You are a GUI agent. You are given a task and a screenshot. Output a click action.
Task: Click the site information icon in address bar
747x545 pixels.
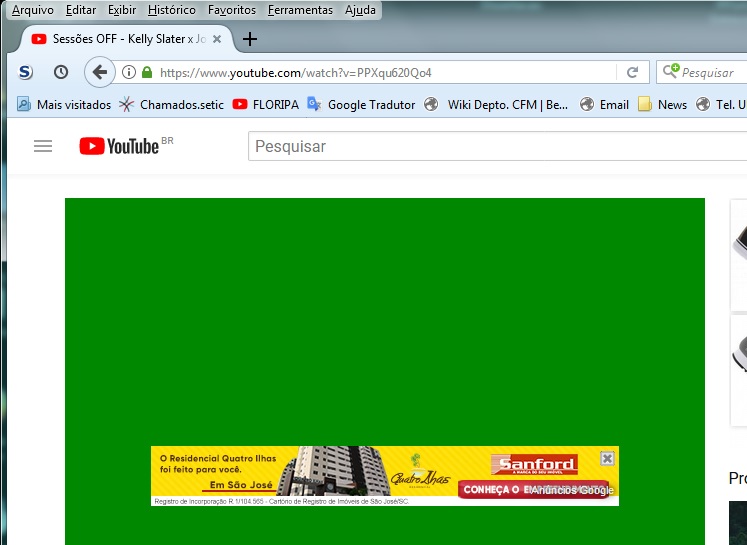coord(129,72)
